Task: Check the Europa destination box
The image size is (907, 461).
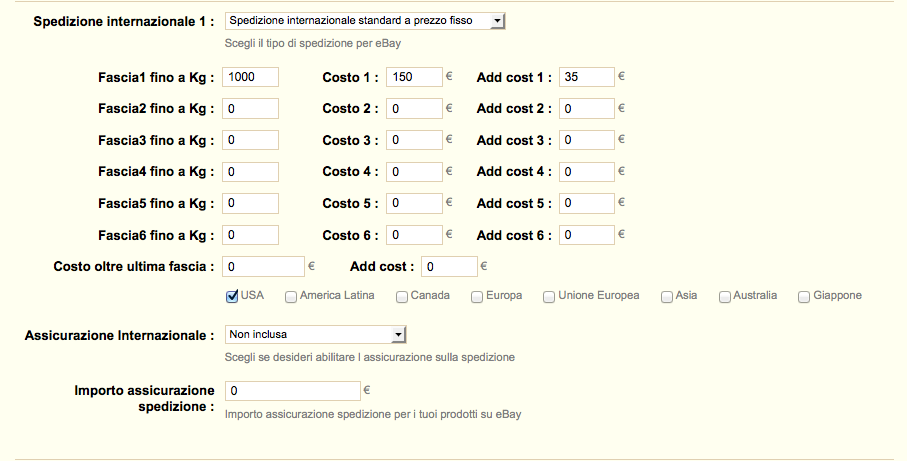Action: (x=477, y=296)
